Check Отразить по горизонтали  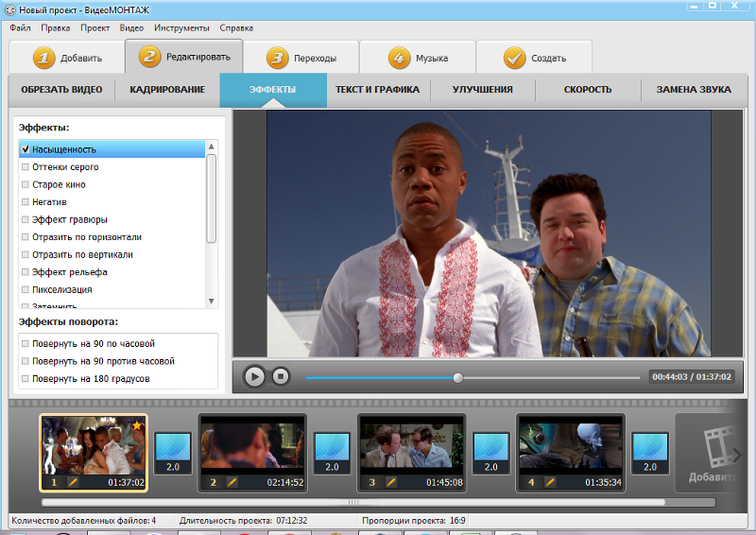(26, 237)
